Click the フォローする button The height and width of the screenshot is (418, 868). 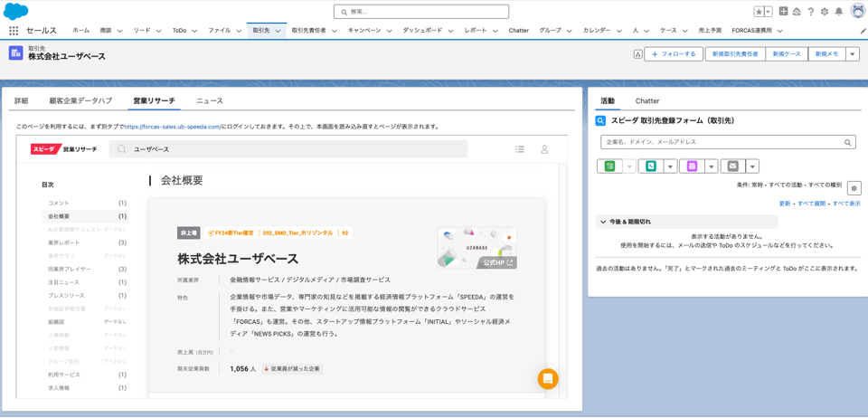click(674, 54)
